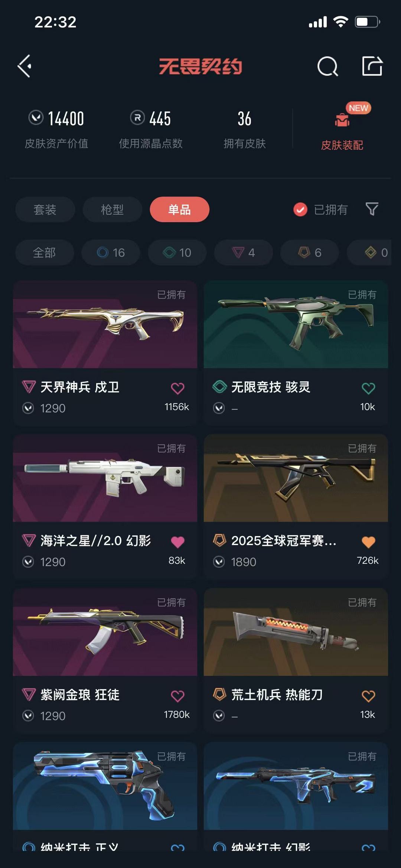Like 无限竞技 骇灵 with heart icon
Image resolution: width=401 pixels, height=868 pixels.
point(368,388)
